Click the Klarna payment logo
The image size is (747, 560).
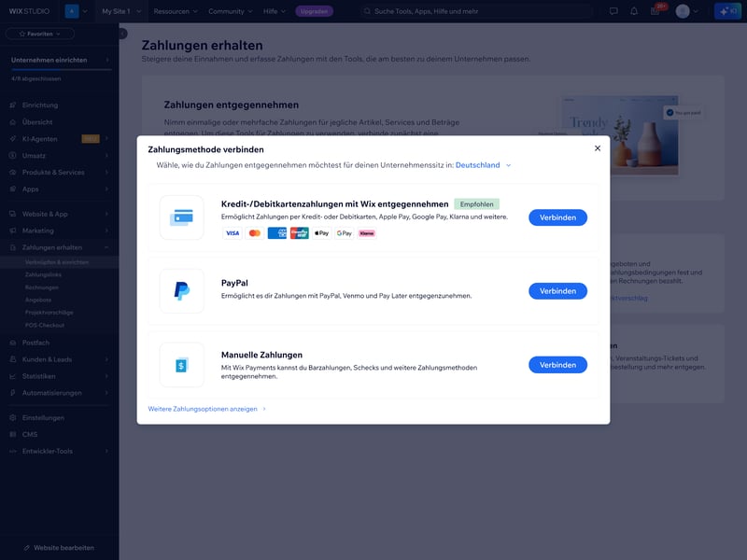click(x=367, y=233)
